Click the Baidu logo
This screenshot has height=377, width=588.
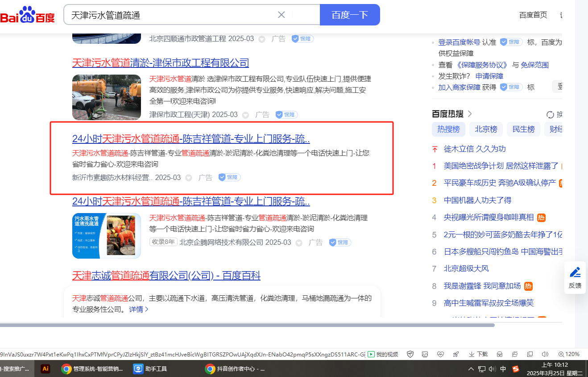pos(28,16)
